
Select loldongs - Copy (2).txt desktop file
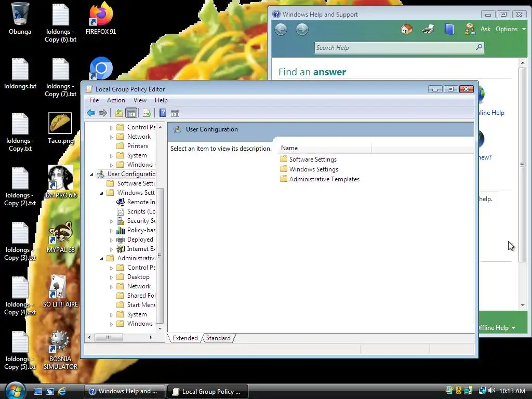20,187
